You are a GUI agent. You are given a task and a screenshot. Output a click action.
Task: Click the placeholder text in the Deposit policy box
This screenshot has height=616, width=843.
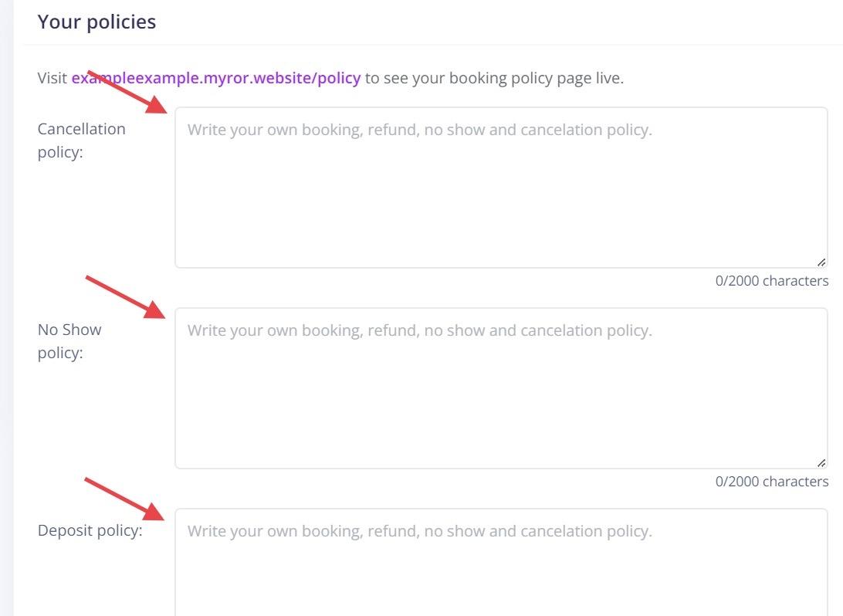[x=419, y=531]
